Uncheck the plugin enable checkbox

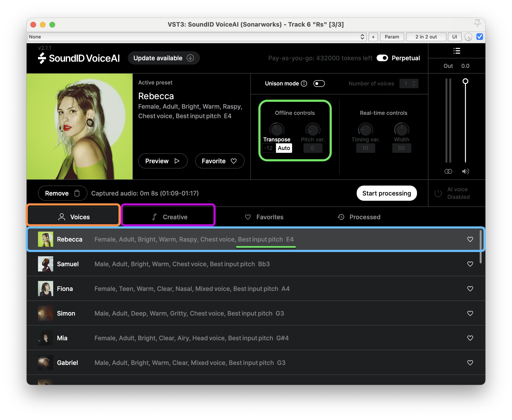point(479,37)
